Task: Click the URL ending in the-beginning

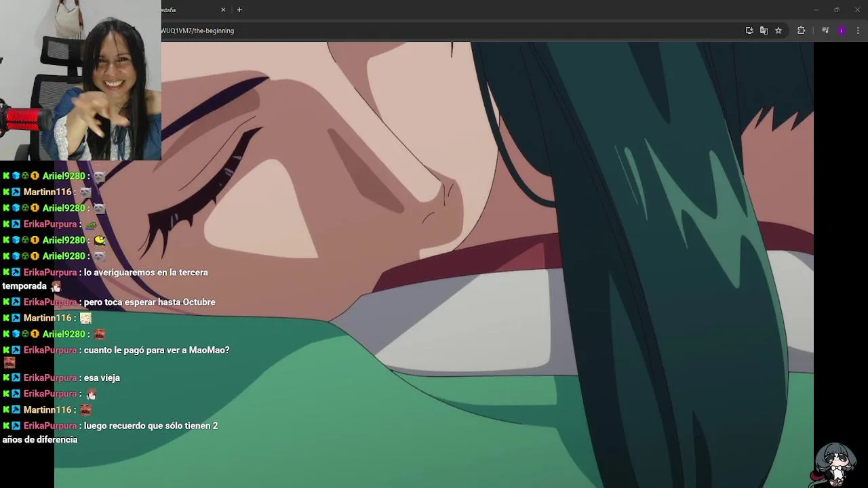Action: [198, 30]
